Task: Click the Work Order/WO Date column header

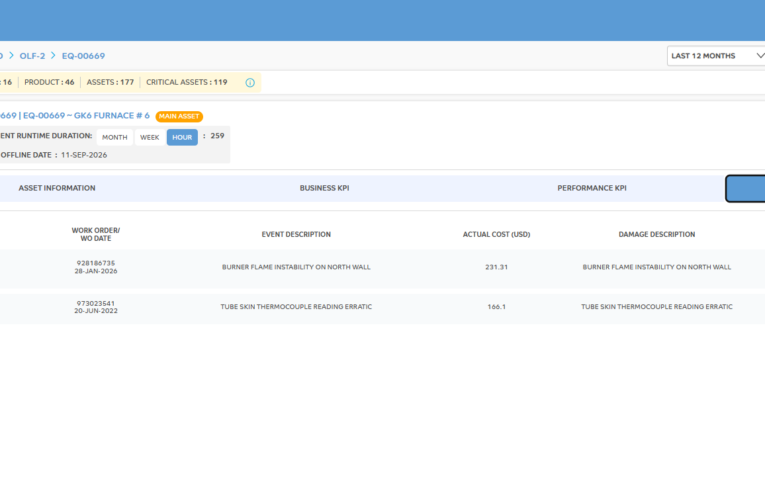Action: click(96, 234)
